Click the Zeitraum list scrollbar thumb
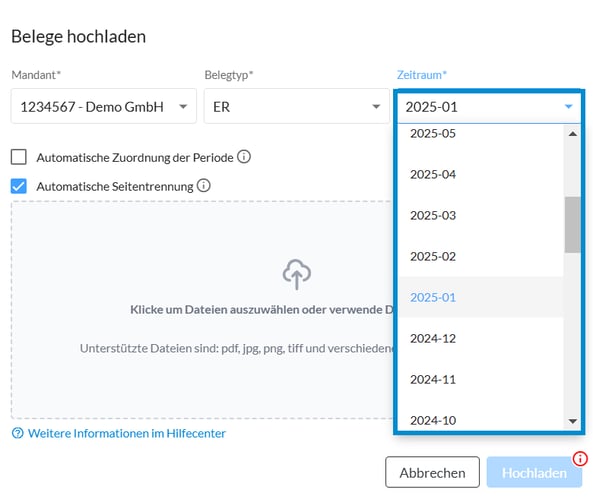The width and height of the screenshot is (593, 499). 573,225
